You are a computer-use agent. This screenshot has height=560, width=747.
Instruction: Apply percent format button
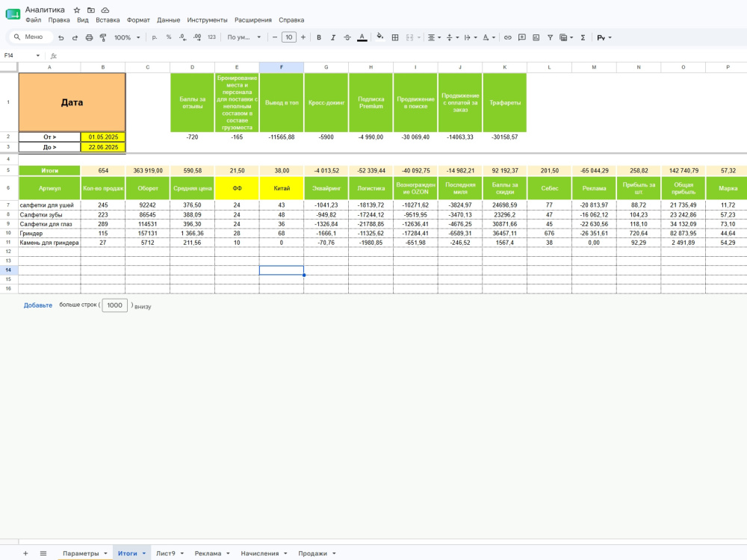point(169,37)
